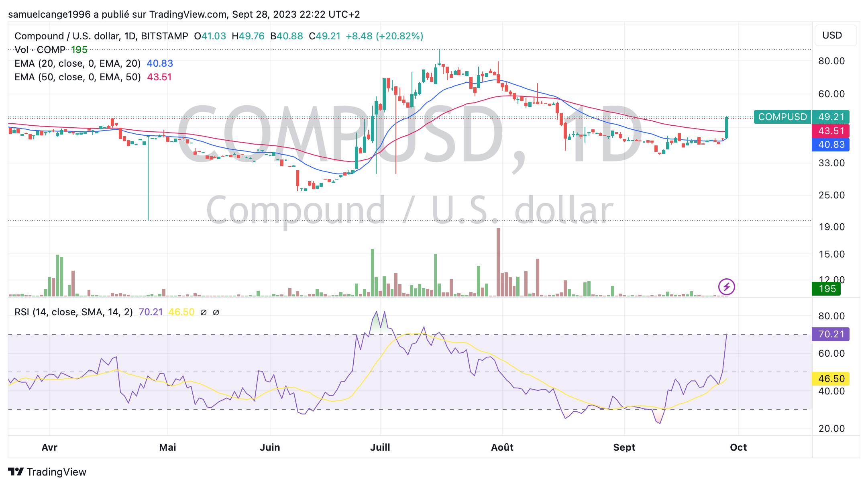Click the purple 70.21 RSI tag
This screenshot has width=868, height=486.
(831, 334)
